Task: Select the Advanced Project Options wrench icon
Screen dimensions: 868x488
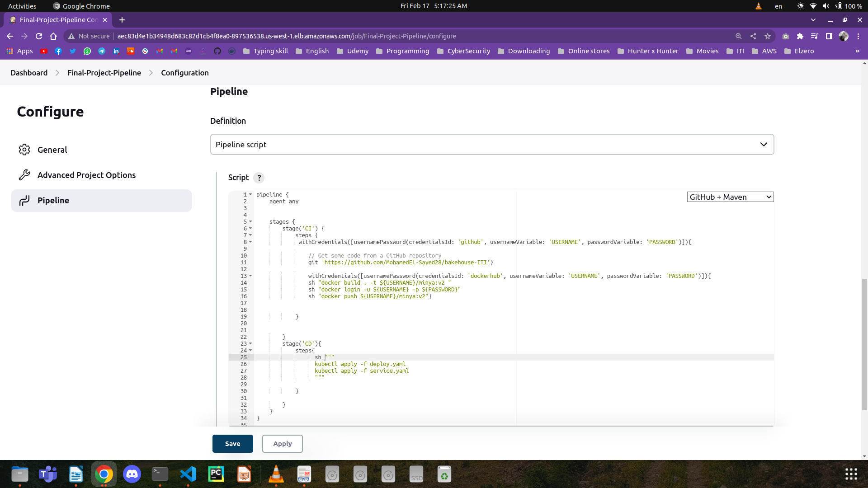Action: click(25, 175)
